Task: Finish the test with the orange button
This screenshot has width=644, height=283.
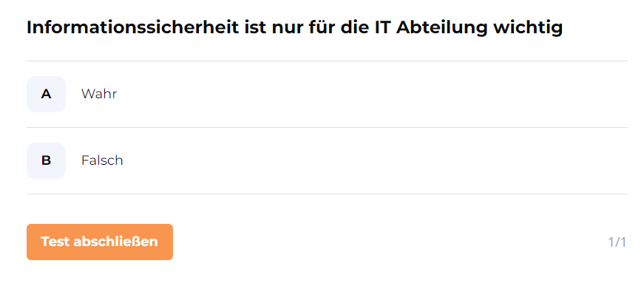Action: (x=100, y=242)
